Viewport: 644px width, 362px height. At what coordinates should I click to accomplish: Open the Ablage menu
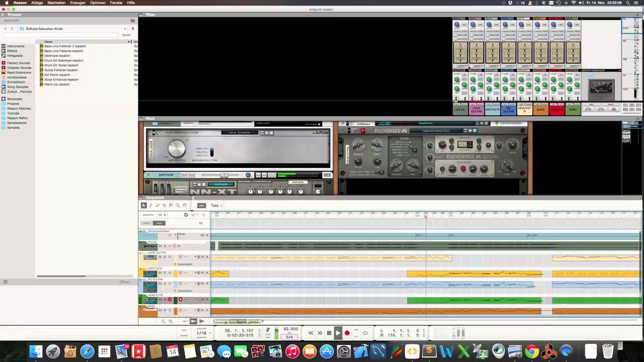[37, 3]
